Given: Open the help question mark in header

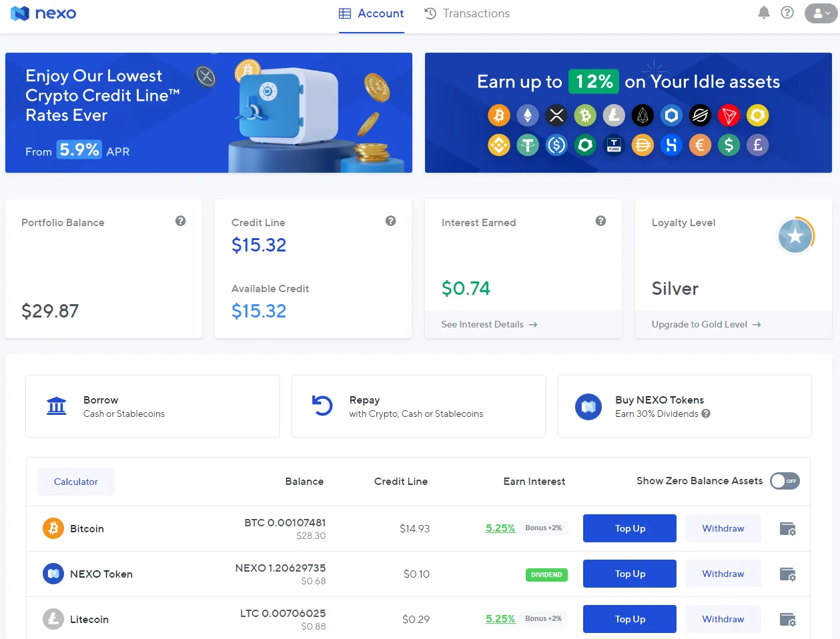Looking at the screenshot, I should [787, 13].
